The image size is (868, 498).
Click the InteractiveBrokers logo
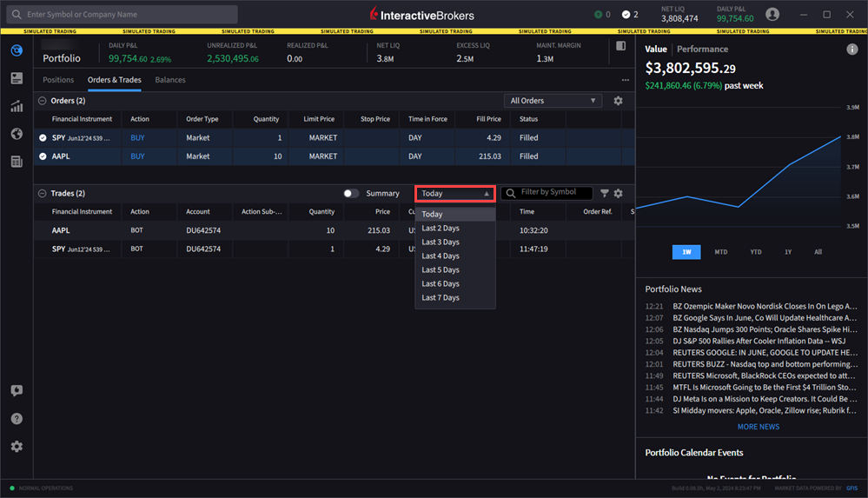(x=421, y=15)
